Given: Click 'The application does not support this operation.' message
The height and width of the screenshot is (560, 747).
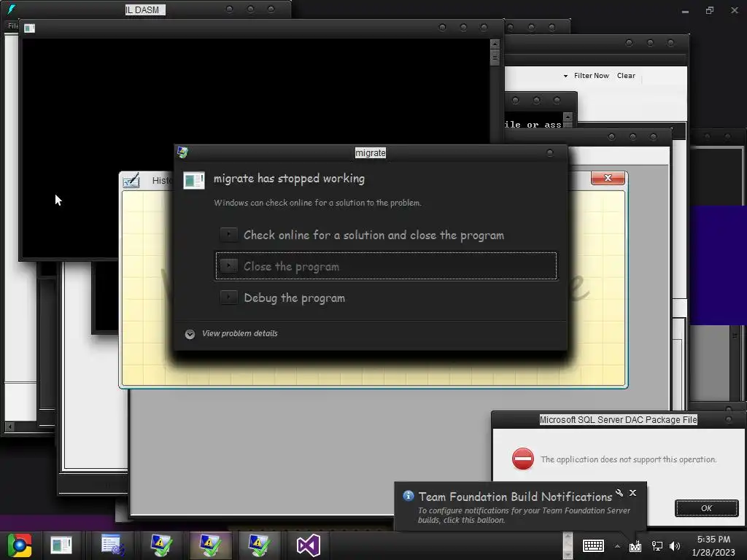Looking at the screenshot, I should pyautogui.click(x=628, y=459).
